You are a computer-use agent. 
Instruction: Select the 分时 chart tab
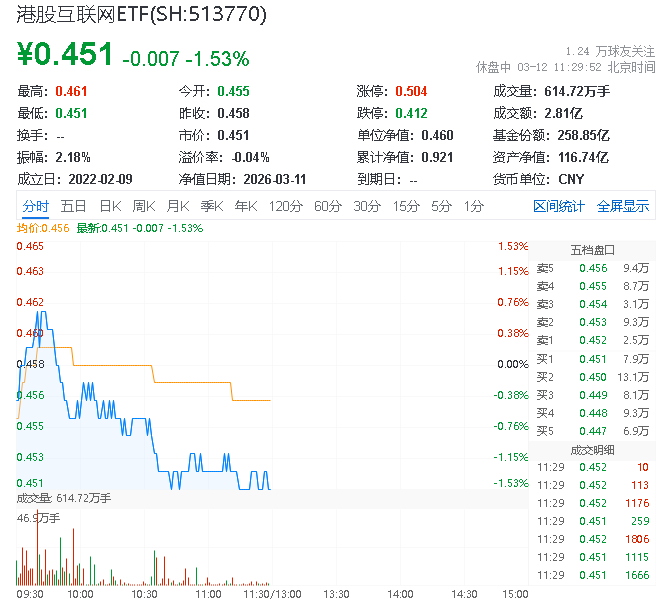[x=35, y=206]
